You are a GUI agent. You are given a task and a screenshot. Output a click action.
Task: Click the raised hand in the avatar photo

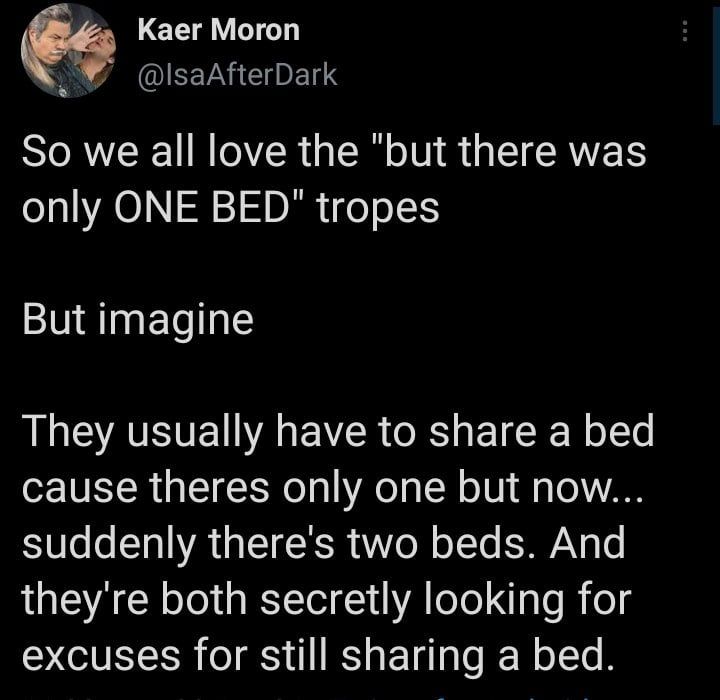pyautogui.click(x=85, y=36)
